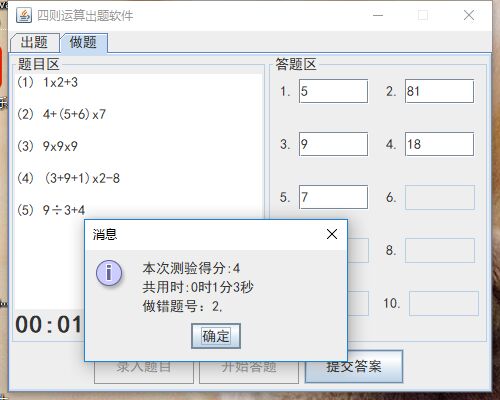Click the score line 本次测验得分:4
The image size is (500, 400).
click(x=191, y=268)
